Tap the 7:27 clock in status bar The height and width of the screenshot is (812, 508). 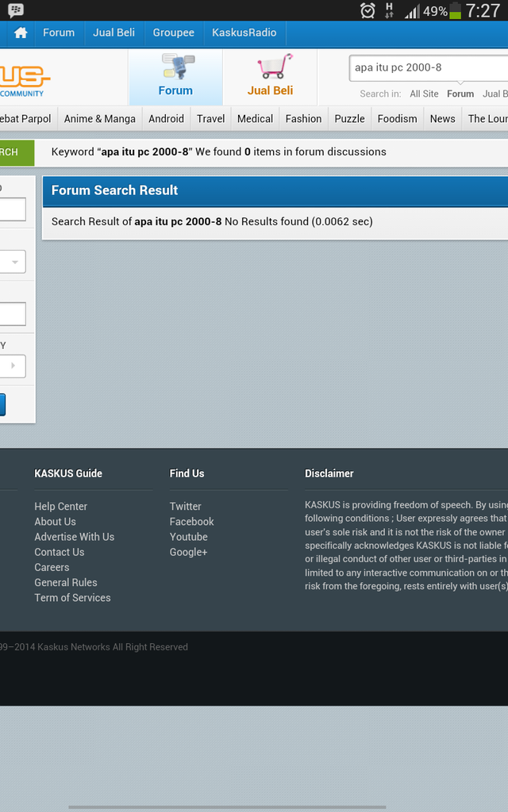(483, 10)
